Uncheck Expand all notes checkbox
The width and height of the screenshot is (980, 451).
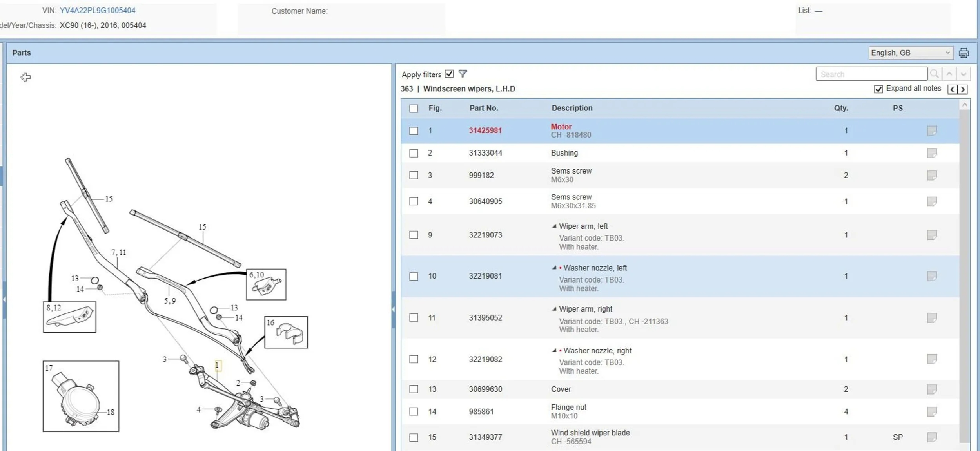[x=878, y=89]
